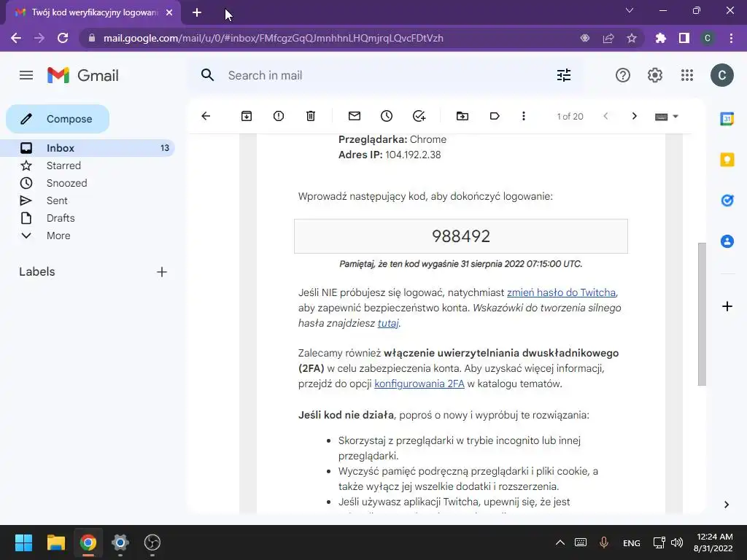Bookmark this page star icon
Screen dimensions: 747x560
pyautogui.click(x=632, y=38)
